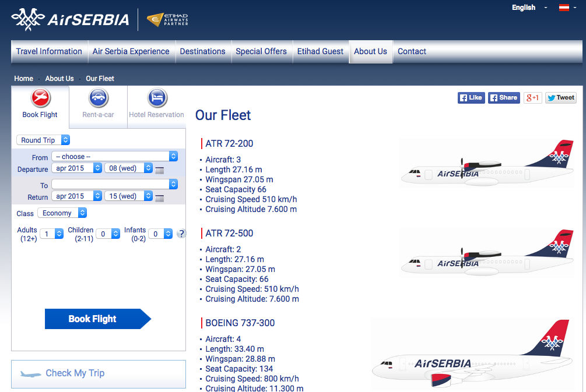Click the ATR 72-500 heading
The image size is (586, 392).
[229, 234]
